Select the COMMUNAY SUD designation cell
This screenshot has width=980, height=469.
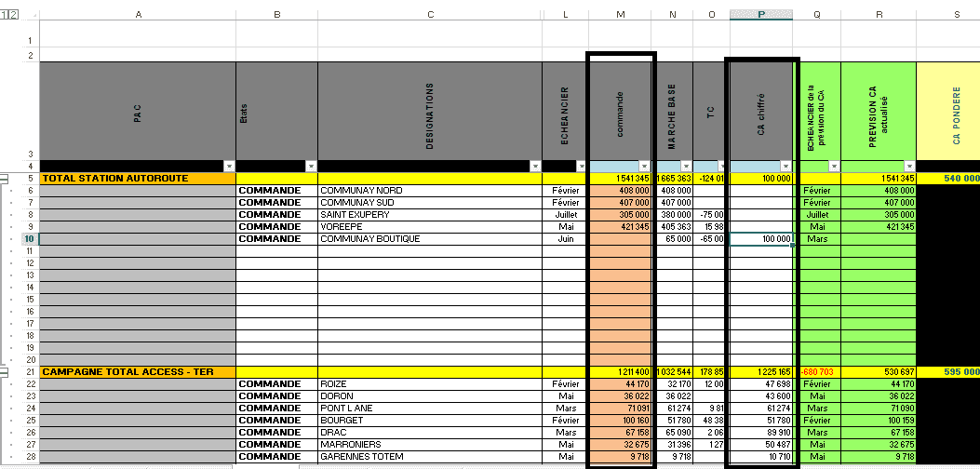point(430,203)
